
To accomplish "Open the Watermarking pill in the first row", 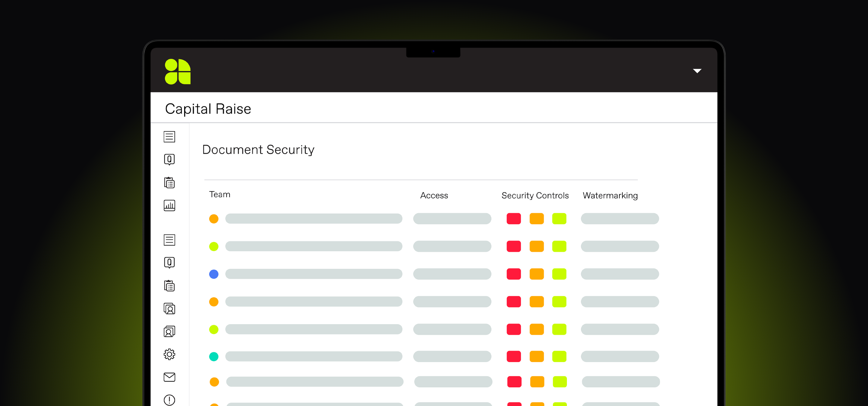I will click(x=620, y=218).
